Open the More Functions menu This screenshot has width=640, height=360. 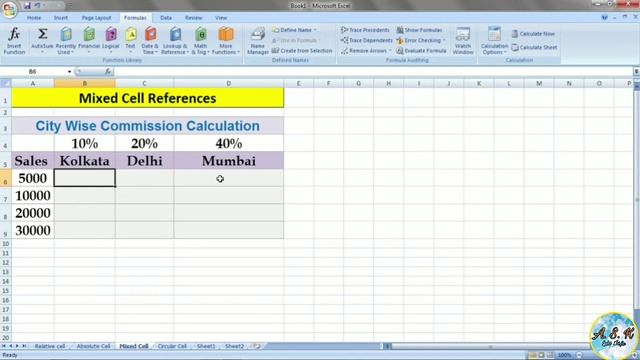point(226,40)
